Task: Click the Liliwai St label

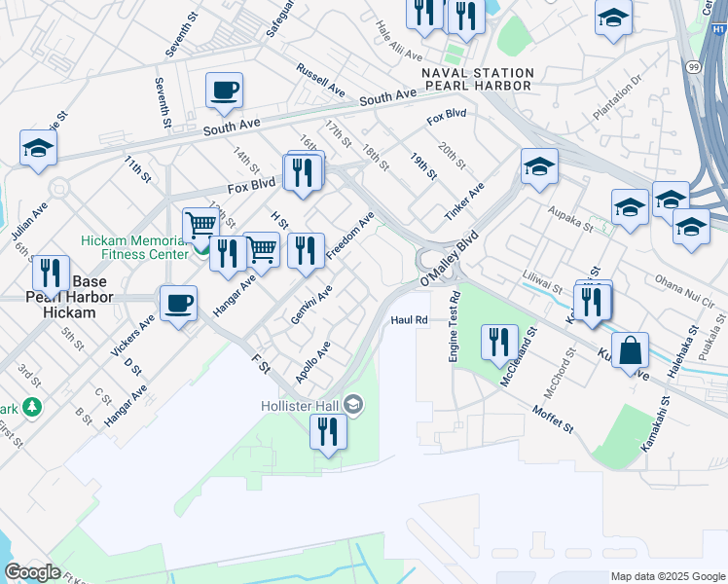Action: 543,282
